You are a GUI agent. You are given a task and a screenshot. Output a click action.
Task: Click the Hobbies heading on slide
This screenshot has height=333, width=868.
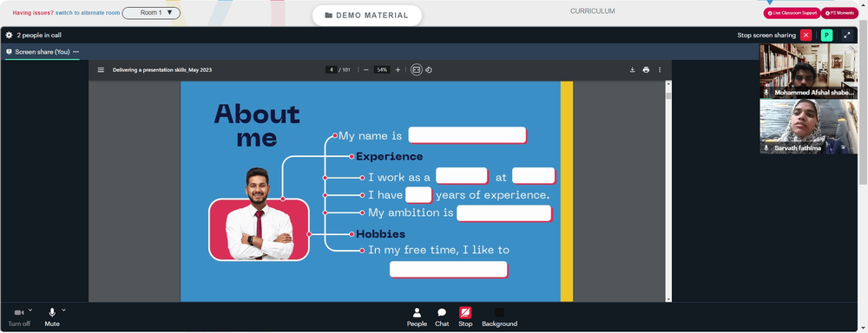tap(380, 234)
